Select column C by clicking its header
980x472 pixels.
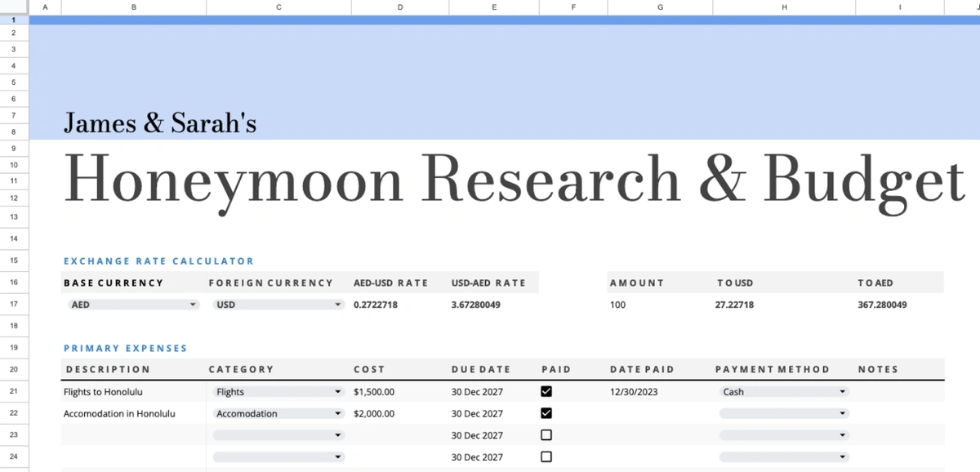pyautogui.click(x=278, y=7)
